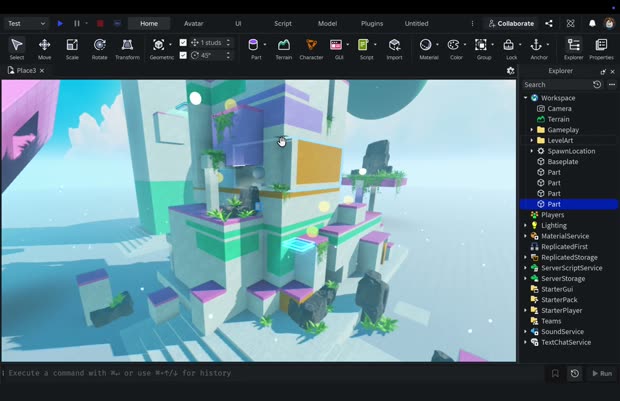Click the Script toolbar icon
The height and width of the screenshot is (401, 620).
(x=363, y=45)
